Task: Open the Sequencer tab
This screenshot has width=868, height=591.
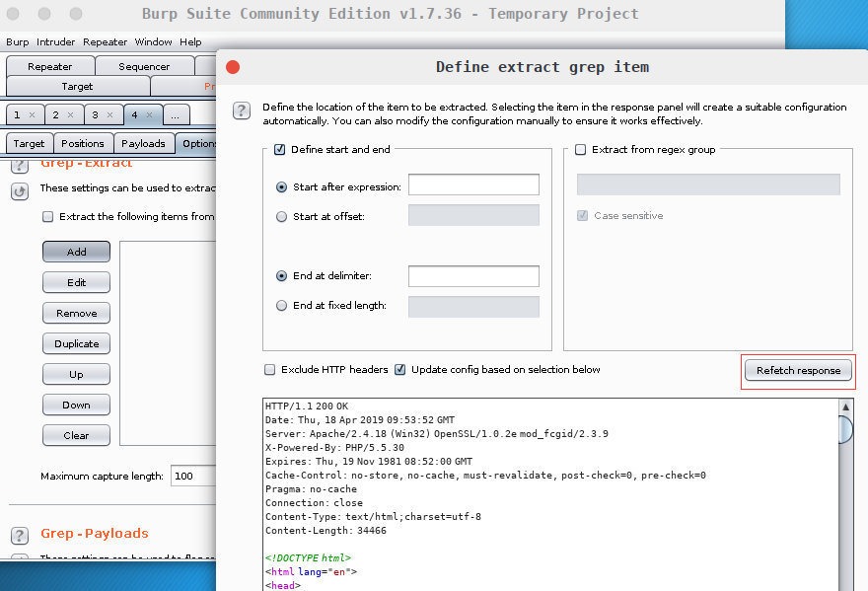Action: pyautogui.click(x=144, y=67)
